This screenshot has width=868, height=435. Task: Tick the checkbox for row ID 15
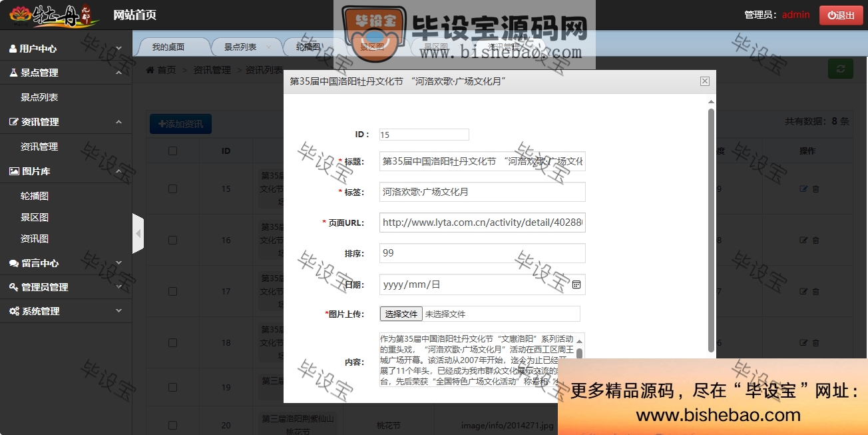[x=173, y=189]
